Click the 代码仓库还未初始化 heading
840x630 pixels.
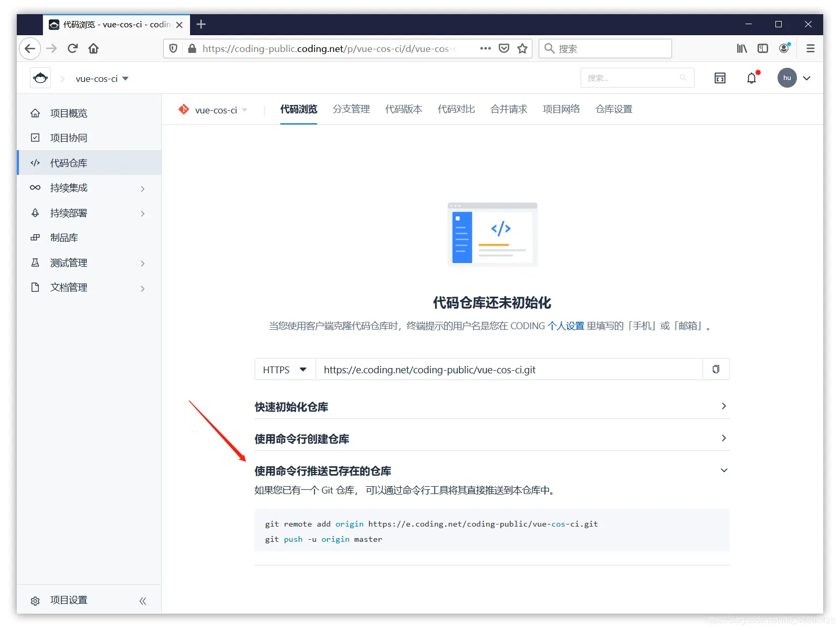(x=492, y=303)
